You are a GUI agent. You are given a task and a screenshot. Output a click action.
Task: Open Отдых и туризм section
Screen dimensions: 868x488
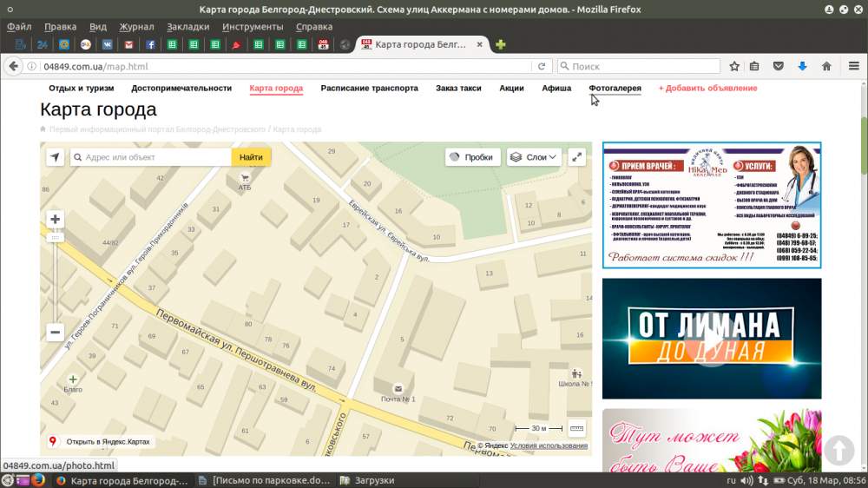(x=82, y=88)
